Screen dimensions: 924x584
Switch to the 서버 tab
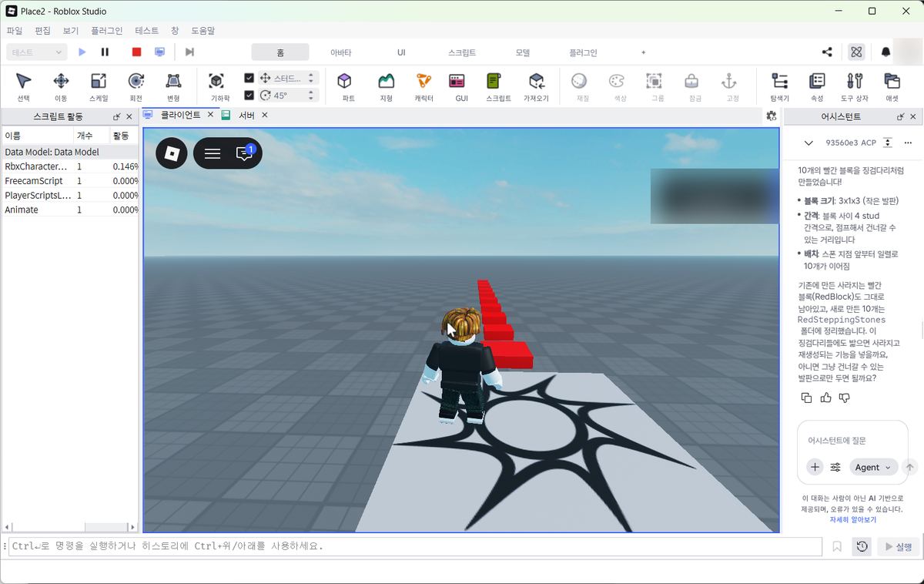tap(246, 115)
